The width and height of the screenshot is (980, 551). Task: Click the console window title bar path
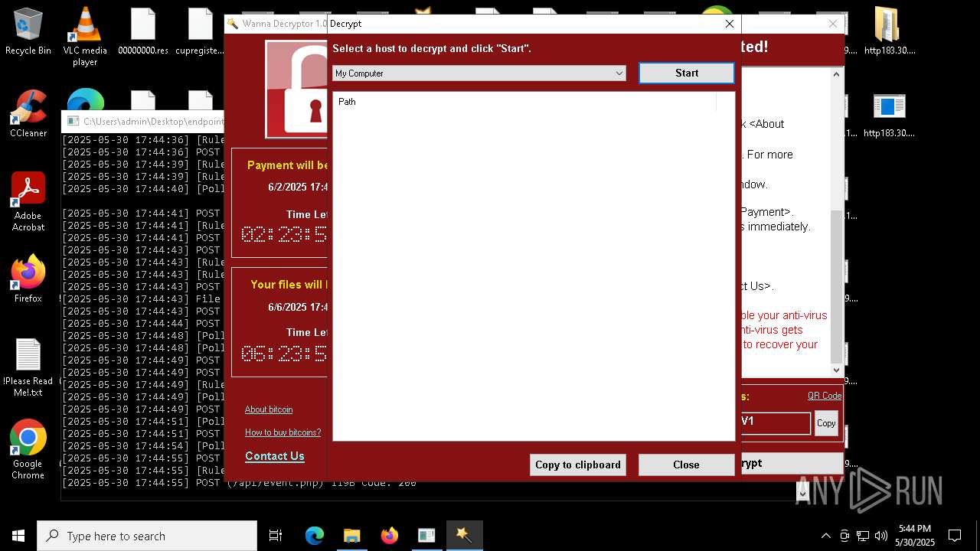tap(153, 121)
